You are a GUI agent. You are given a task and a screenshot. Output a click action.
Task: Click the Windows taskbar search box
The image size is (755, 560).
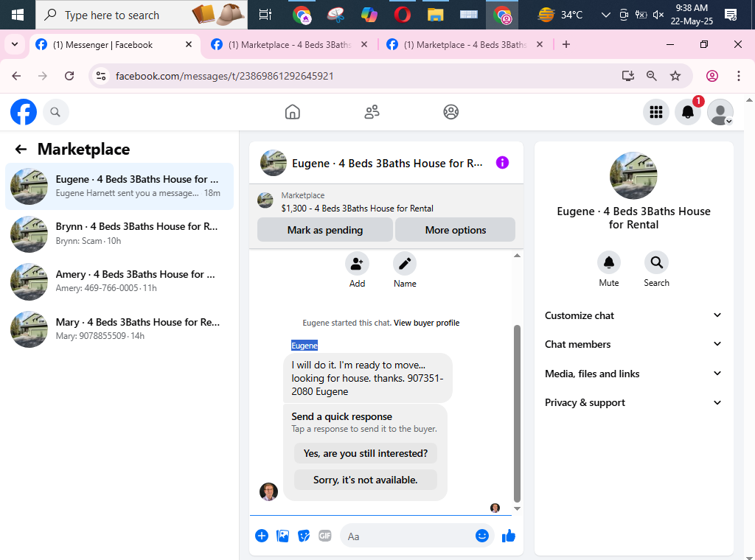pos(142,15)
